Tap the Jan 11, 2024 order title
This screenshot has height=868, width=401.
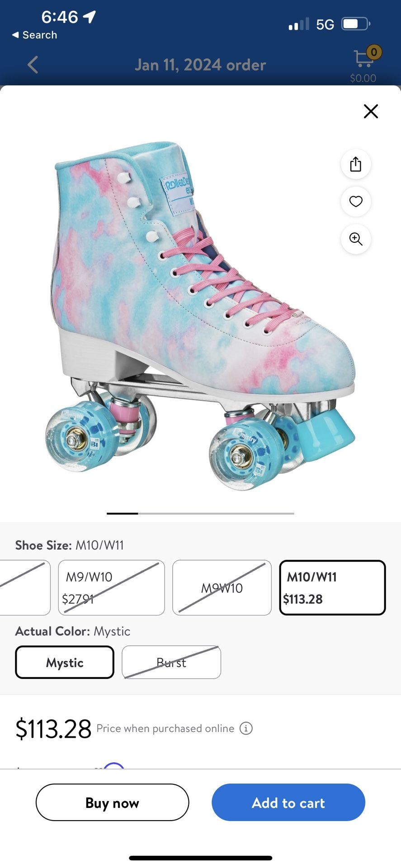pos(200,65)
